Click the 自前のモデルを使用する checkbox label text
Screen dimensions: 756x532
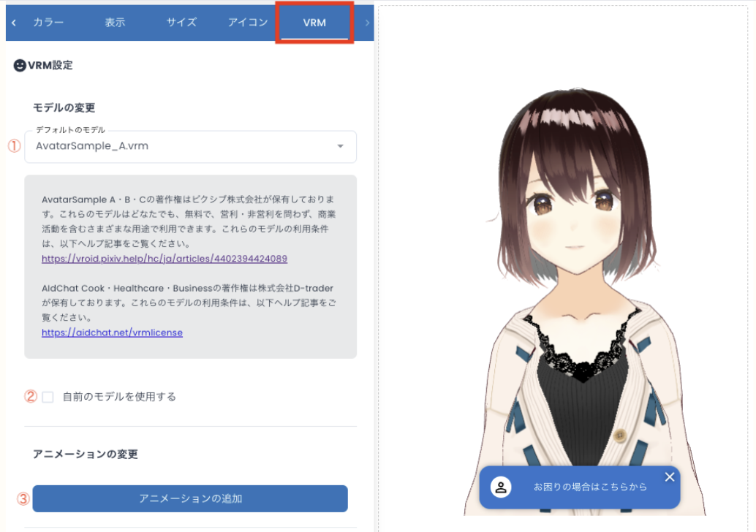click(x=119, y=397)
